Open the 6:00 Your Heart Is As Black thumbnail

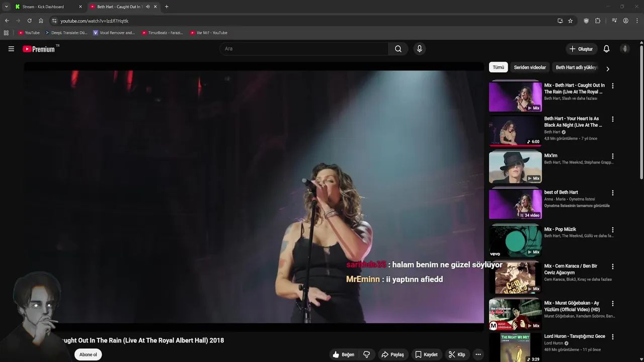click(x=515, y=130)
